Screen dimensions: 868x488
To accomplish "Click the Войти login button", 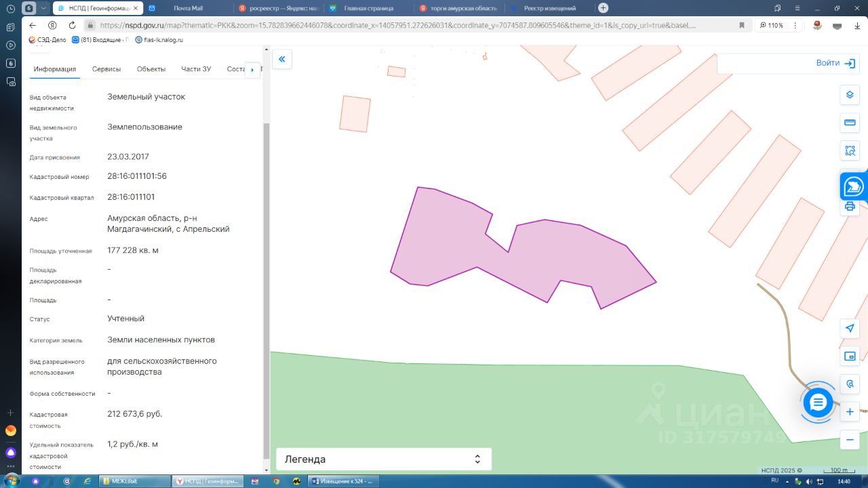I will coord(835,63).
